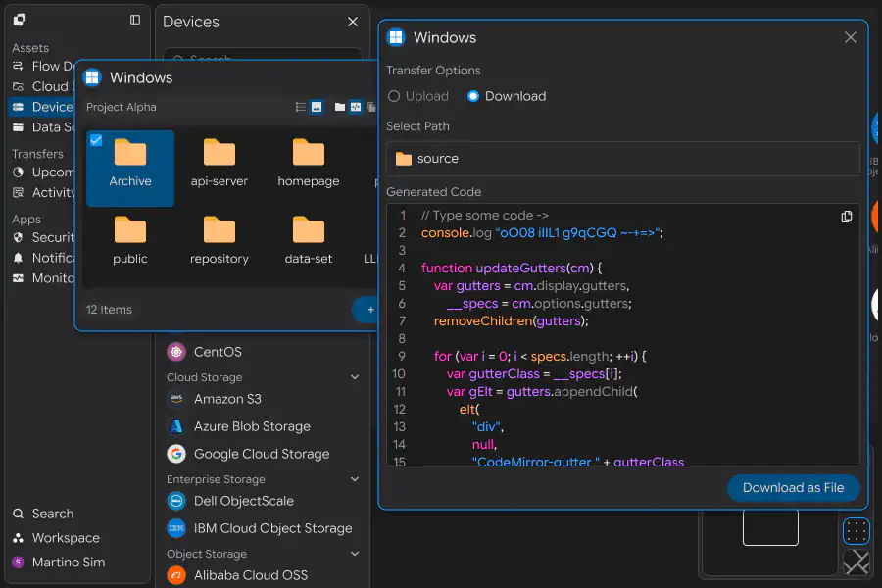This screenshot has width=882, height=588.
Task: Click the Azure Blob Storage icon
Action: coord(176,426)
